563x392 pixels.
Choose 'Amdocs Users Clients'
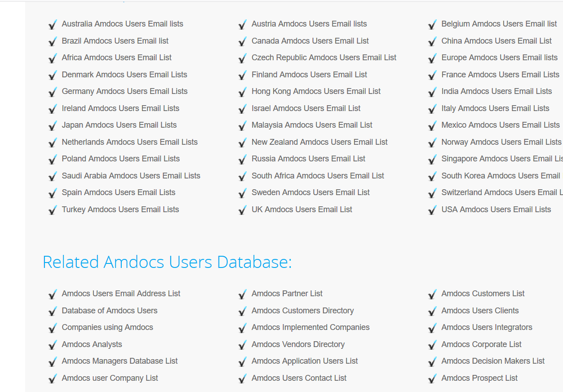tap(480, 311)
